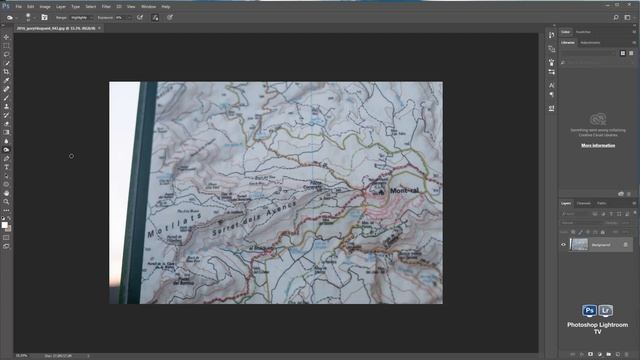Open the Libraries panel flyout menu
This screenshot has height=360, width=640.
click(x=634, y=42)
